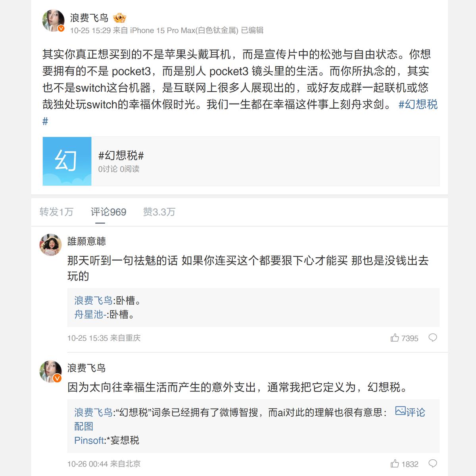Select the 评论969 tab
The height and width of the screenshot is (476, 476).
click(x=108, y=212)
